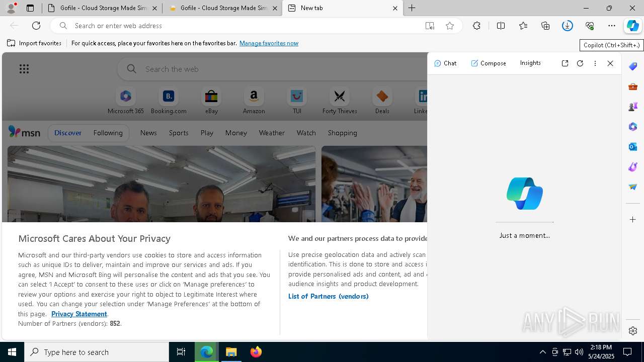Open Booking.com quick link
This screenshot has width=644, height=362.
169,101
